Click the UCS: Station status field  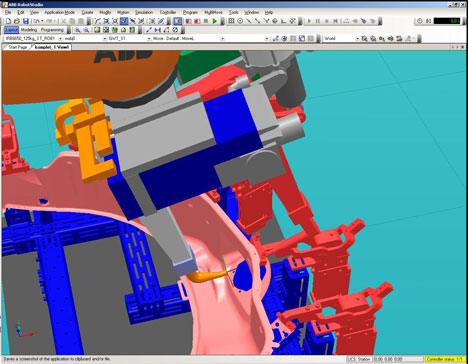pyautogui.click(x=359, y=359)
